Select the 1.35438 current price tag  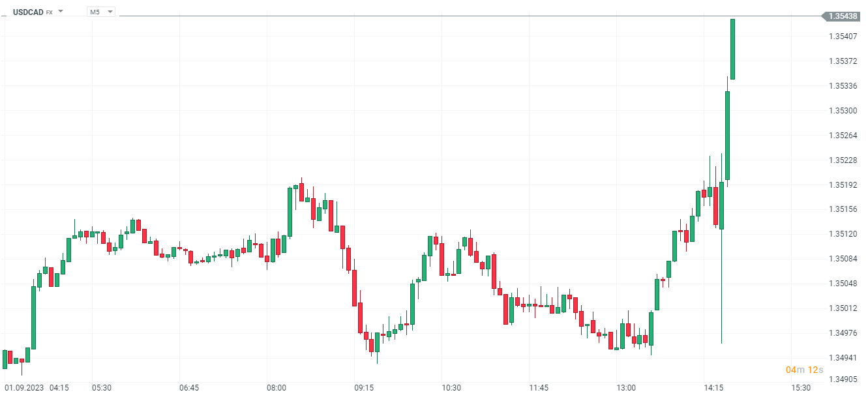point(843,16)
